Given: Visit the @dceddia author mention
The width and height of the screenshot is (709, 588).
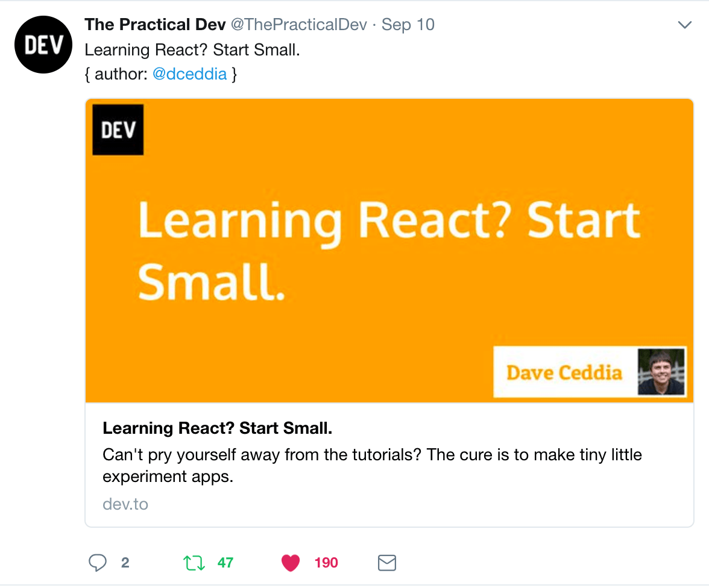Looking at the screenshot, I should [x=189, y=73].
